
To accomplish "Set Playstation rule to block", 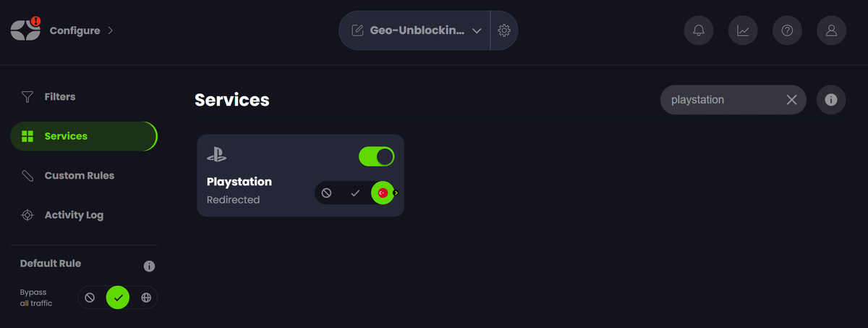I will [326, 193].
